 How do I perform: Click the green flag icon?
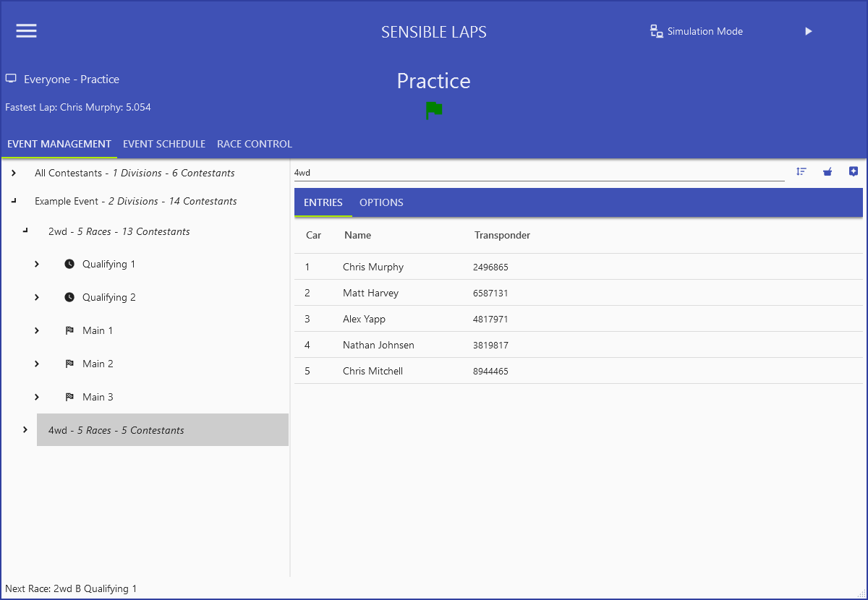[x=434, y=111]
